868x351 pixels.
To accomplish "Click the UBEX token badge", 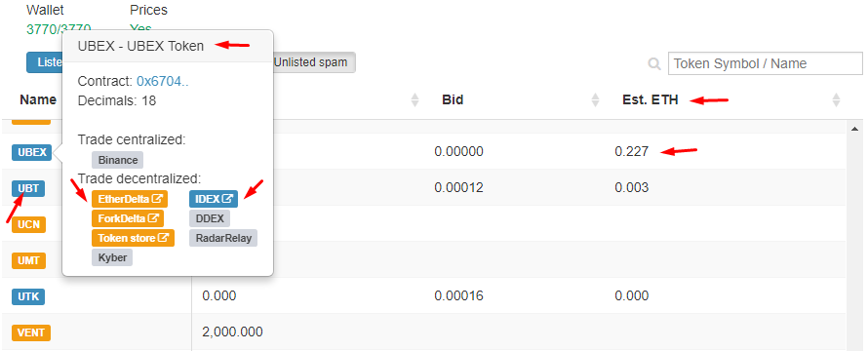I will click(31, 152).
